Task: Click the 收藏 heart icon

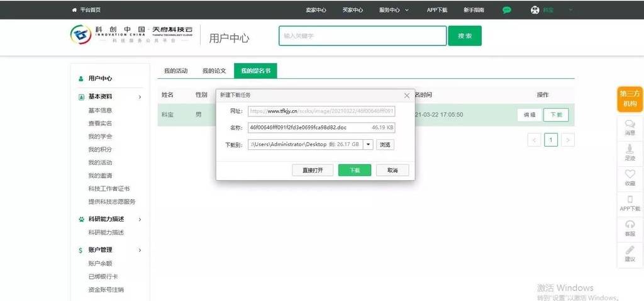Action: pos(630,177)
